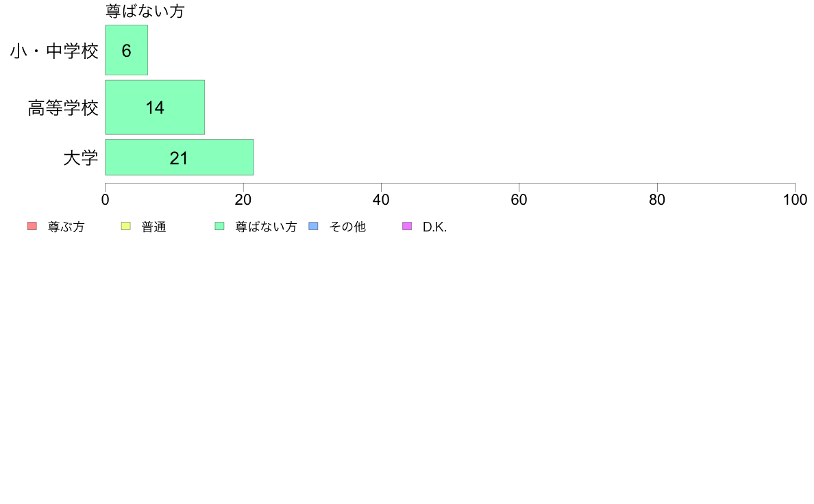The image size is (814, 504).
Task: Select the 大学 bar showing 21
Action: click(179, 157)
